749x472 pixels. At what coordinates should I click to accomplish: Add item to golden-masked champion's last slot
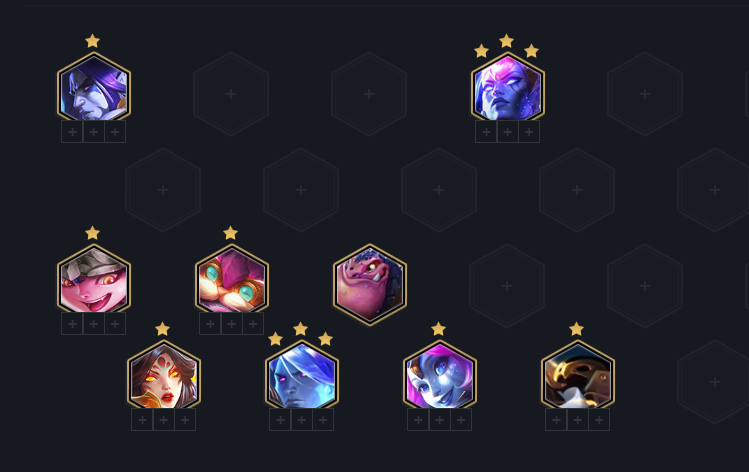pyautogui.click(x=599, y=420)
